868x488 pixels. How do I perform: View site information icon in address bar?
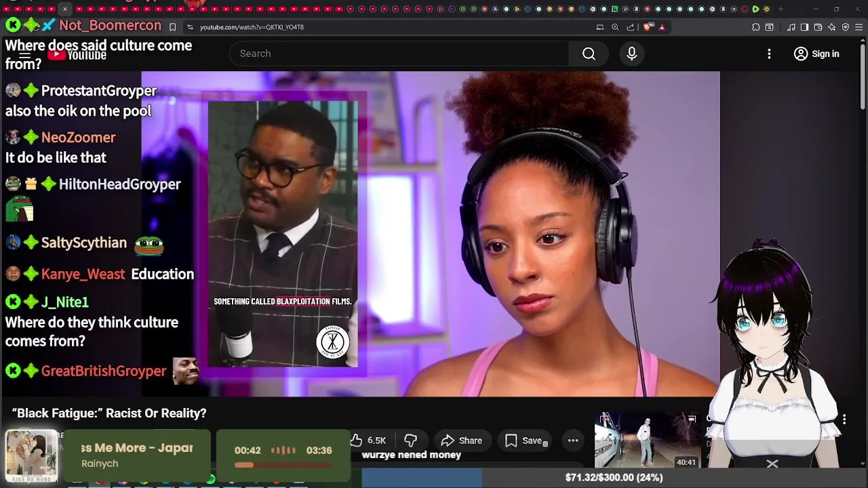coord(190,27)
